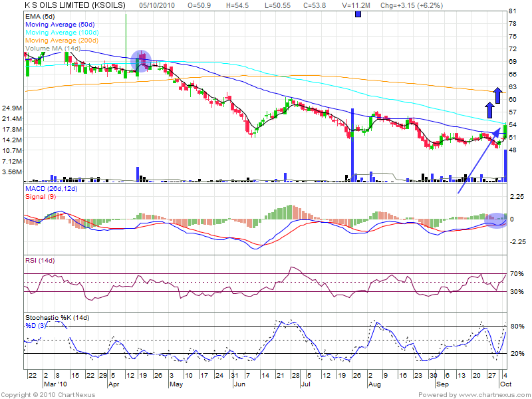Select the purple circle highlight in April
The image size is (532, 399).
click(141, 61)
